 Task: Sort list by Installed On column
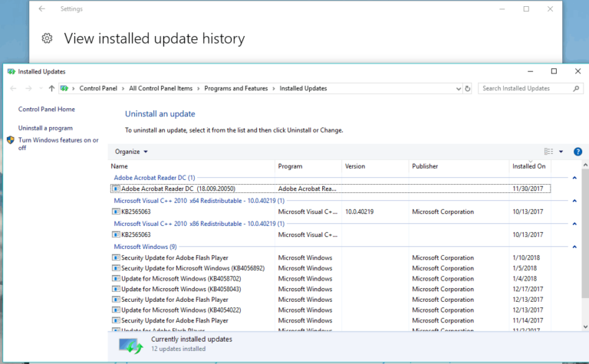[x=529, y=166]
